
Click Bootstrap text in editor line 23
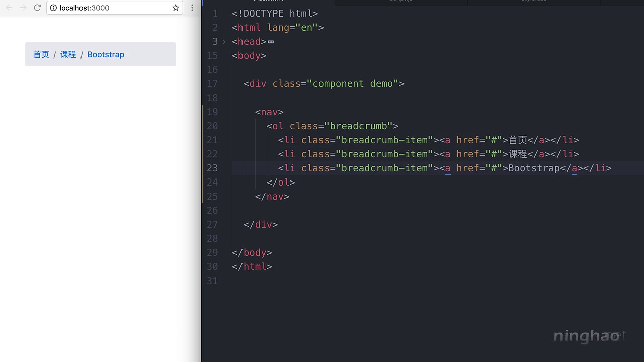click(534, 168)
